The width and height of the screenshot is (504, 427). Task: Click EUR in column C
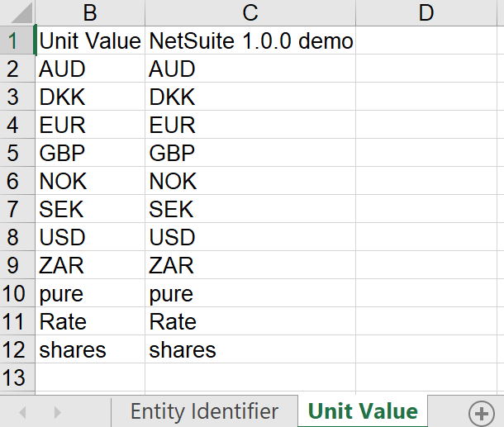click(x=250, y=125)
